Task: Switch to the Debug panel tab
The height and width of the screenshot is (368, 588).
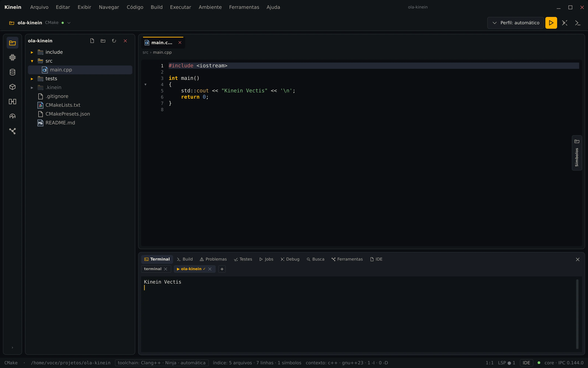Action: [290, 259]
